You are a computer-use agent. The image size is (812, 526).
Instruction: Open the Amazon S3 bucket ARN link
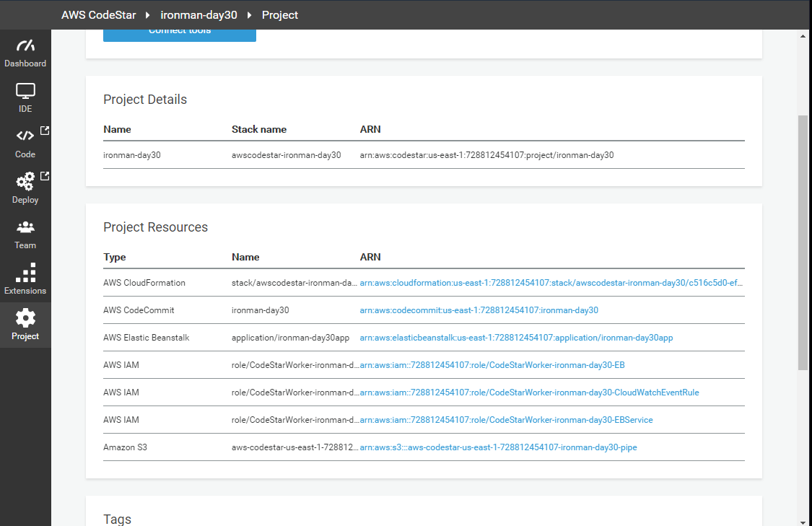498,447
